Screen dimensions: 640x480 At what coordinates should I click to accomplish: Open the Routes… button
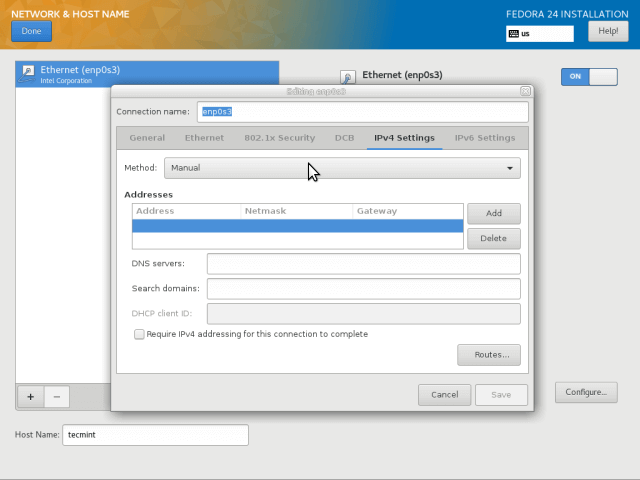(489, 355)
